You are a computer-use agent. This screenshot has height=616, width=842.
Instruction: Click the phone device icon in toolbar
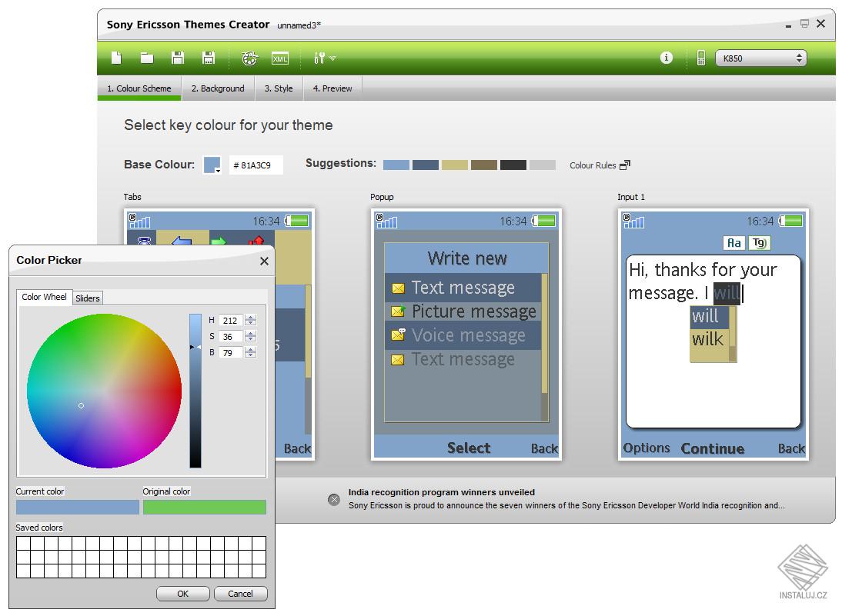[700, 58]
